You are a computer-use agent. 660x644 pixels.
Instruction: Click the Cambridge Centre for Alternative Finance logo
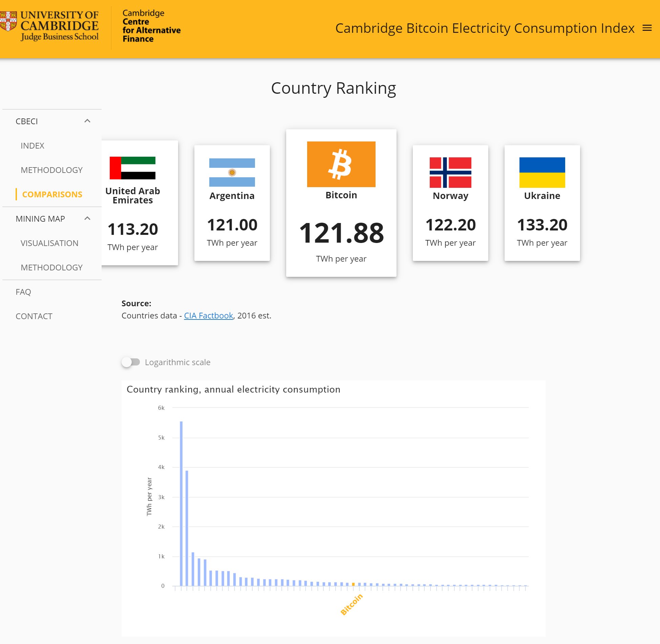[151, 26]
